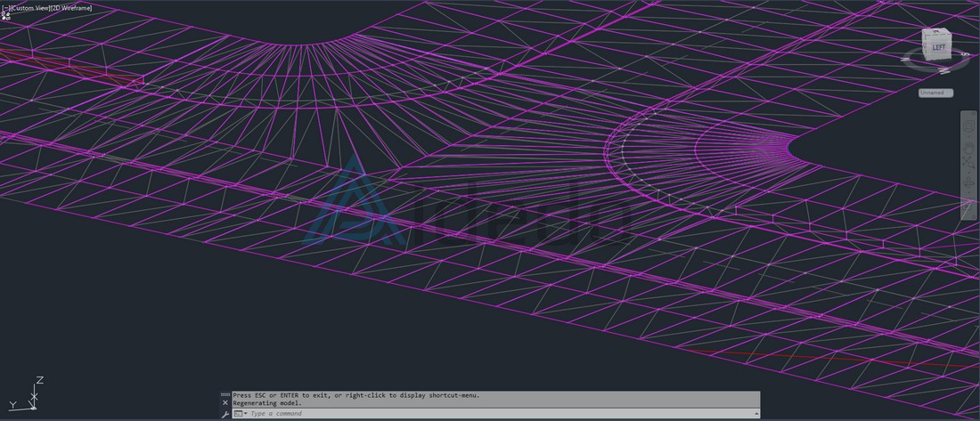
Task: Close the command line window
Action: pyautogui.click(x=225, y=403)
